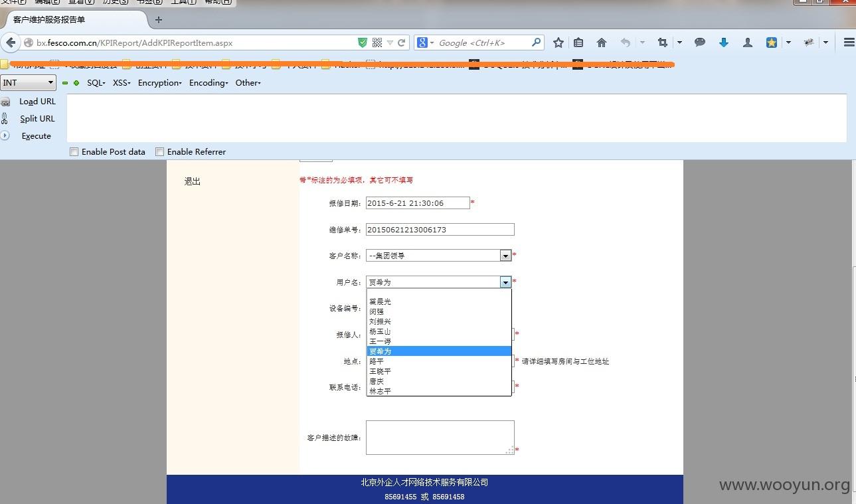Click into 维修单号 number field
The image size is (856, 504).
tap(440, 230)
